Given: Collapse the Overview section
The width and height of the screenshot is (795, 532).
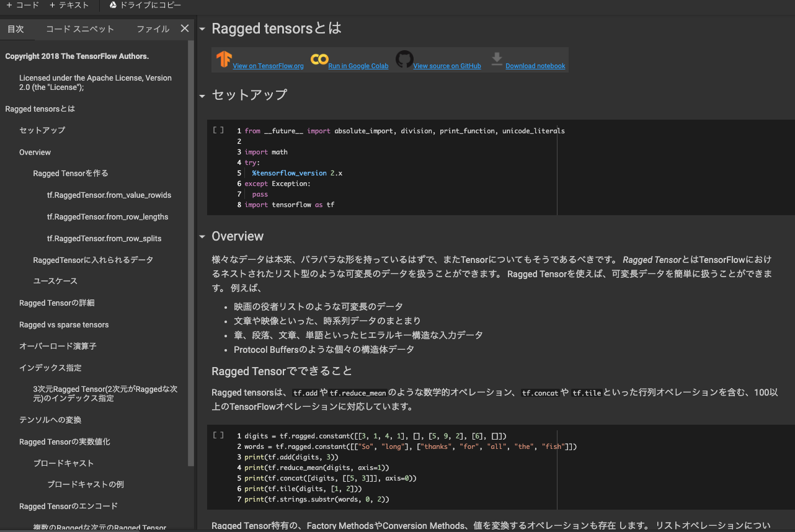Looking at the screenshot, I should pyautogui.click(x=202, y=236).
